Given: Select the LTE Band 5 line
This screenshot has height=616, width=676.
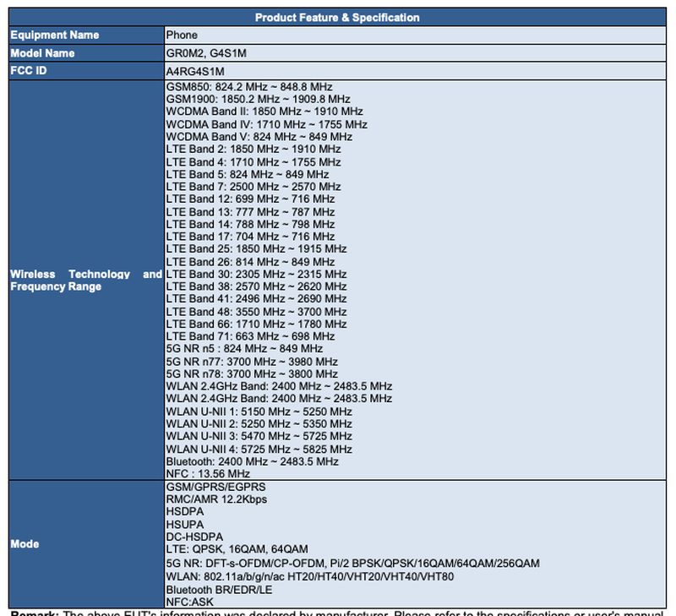Looking at the screenshot, I should [x=248, y=174].
